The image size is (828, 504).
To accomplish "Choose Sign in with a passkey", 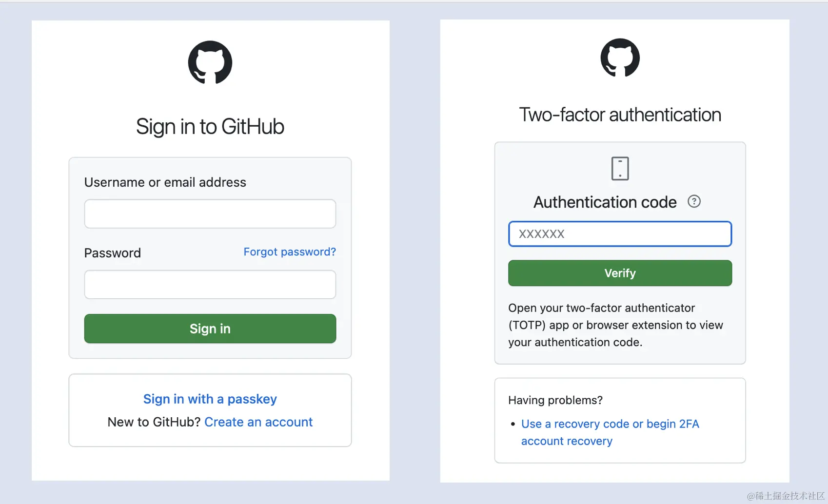I will [210, 399].
